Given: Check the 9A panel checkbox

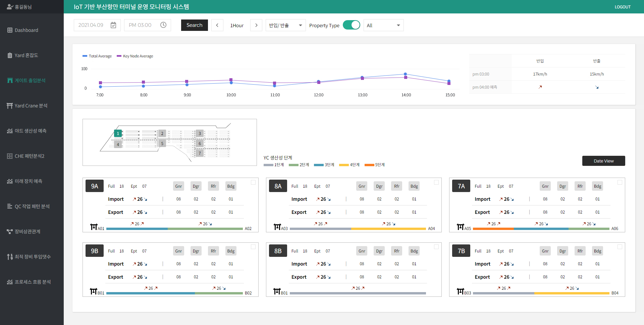Looking at the screenshot, I should (x=253, y=182).
